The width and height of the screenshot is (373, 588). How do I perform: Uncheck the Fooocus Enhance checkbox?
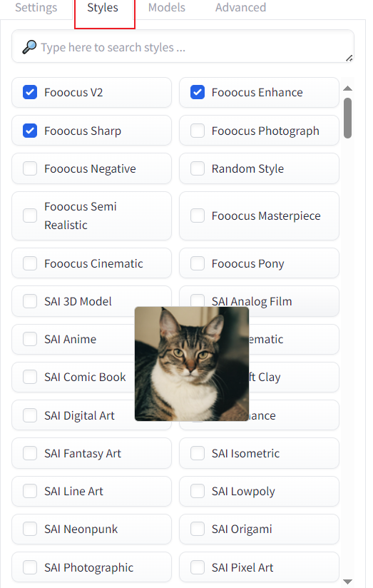pos(198,92)
